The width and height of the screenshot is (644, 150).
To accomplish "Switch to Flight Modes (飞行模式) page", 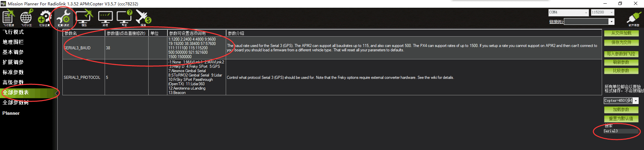I will coord(13,32).
